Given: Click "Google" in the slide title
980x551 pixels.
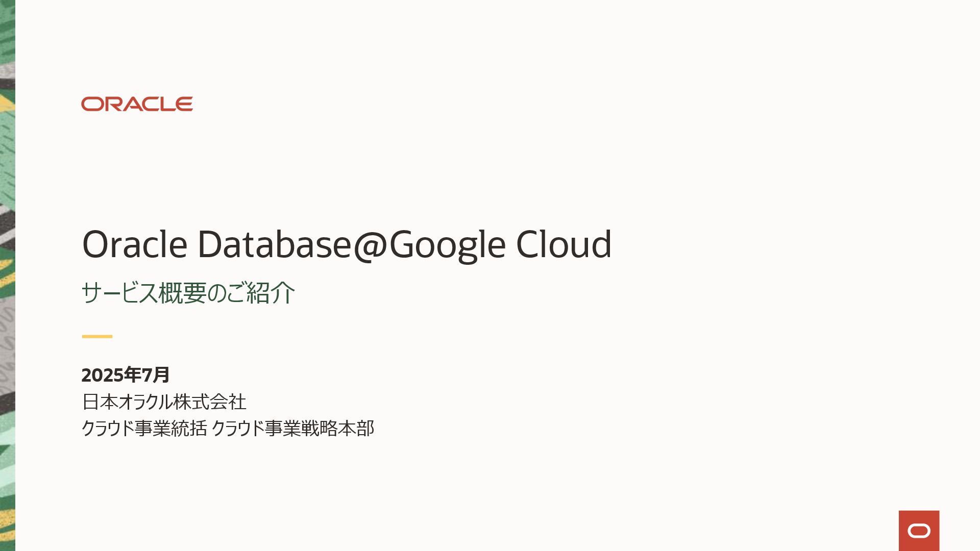Looking at the screenshot, I should click(448, 245).
